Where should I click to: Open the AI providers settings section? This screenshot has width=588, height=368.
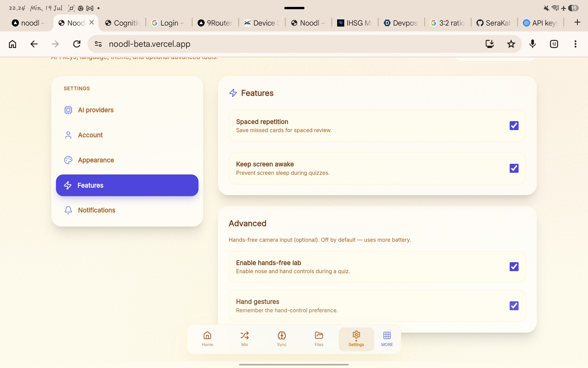127,110
